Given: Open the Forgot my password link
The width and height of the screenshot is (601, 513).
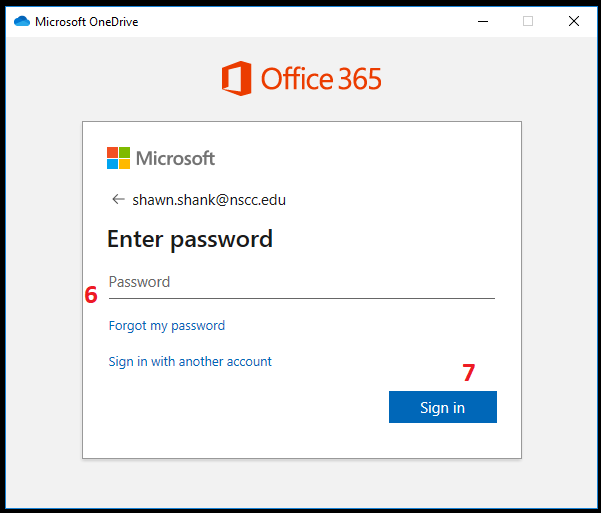Looking at the screenshot, I should coord(167,326).
